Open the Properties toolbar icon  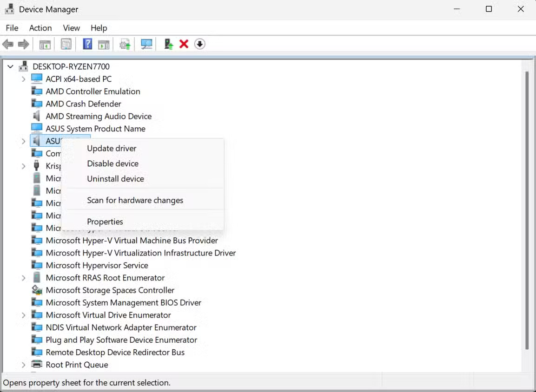pos(66,44)
